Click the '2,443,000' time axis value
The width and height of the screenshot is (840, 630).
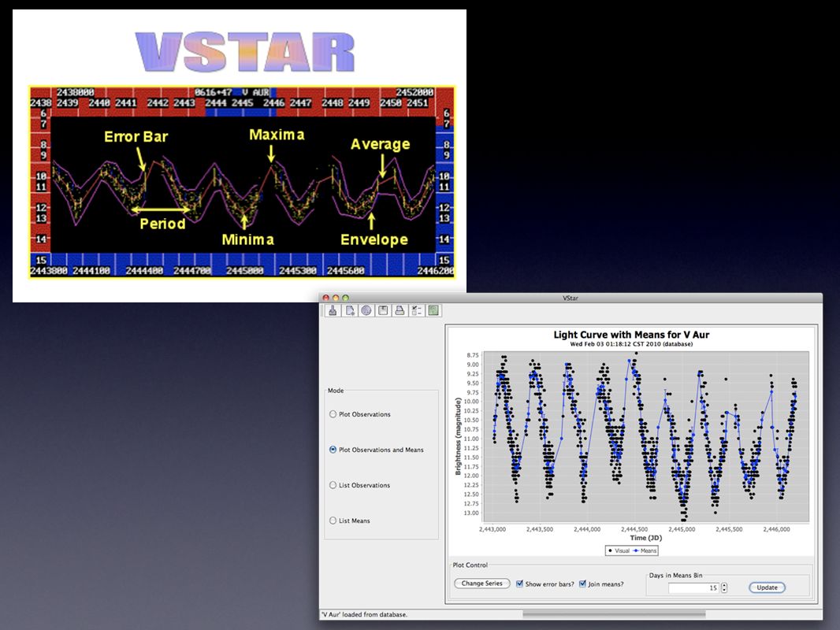(x=492, y=529)
